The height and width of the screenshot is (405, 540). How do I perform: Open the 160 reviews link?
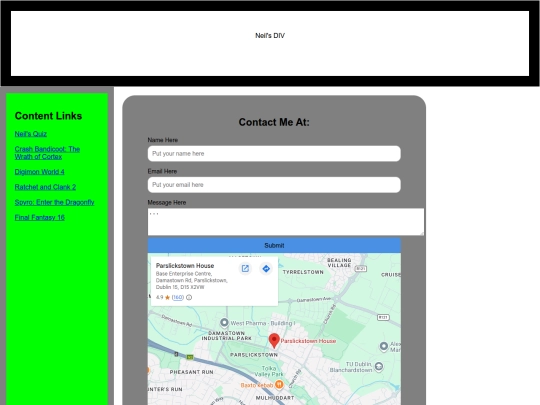click(178, 297)
